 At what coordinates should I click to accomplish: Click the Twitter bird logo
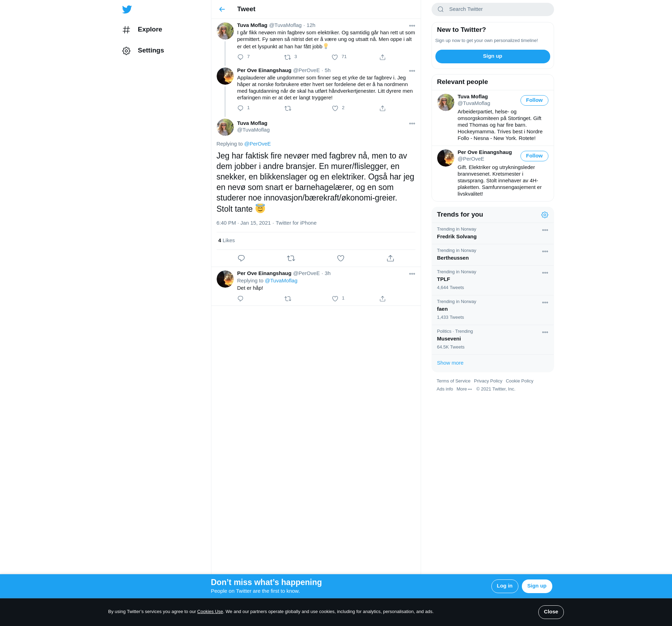tap(127, 9)
